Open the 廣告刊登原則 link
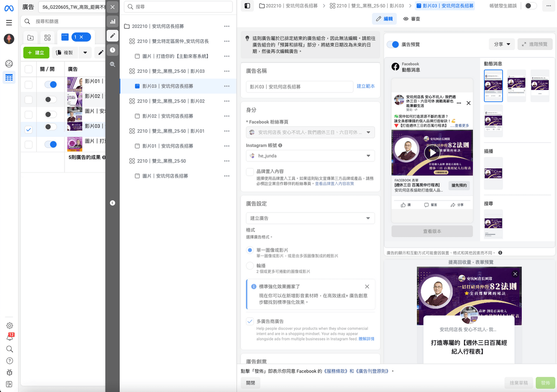 [373, 371]
